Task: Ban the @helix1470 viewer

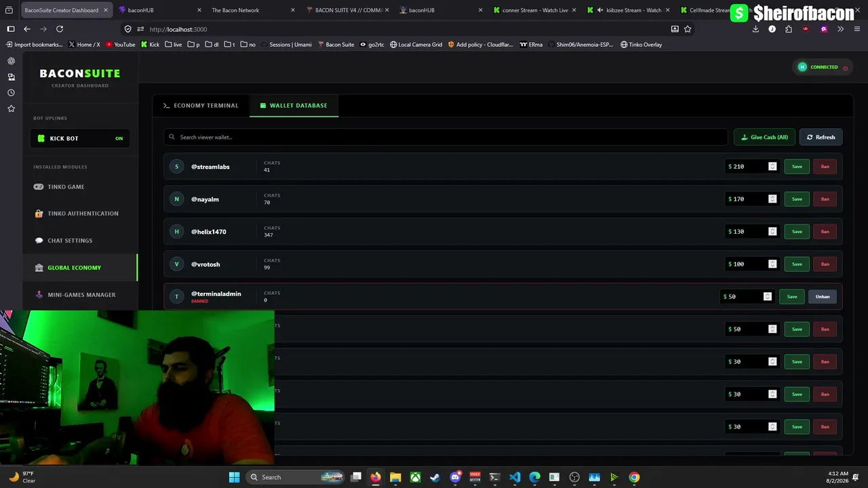Action: (x=825, y=232)
